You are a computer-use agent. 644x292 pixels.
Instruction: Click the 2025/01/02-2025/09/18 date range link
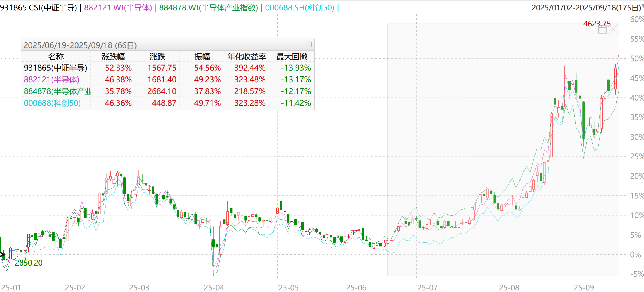click(x=586, y=8)
